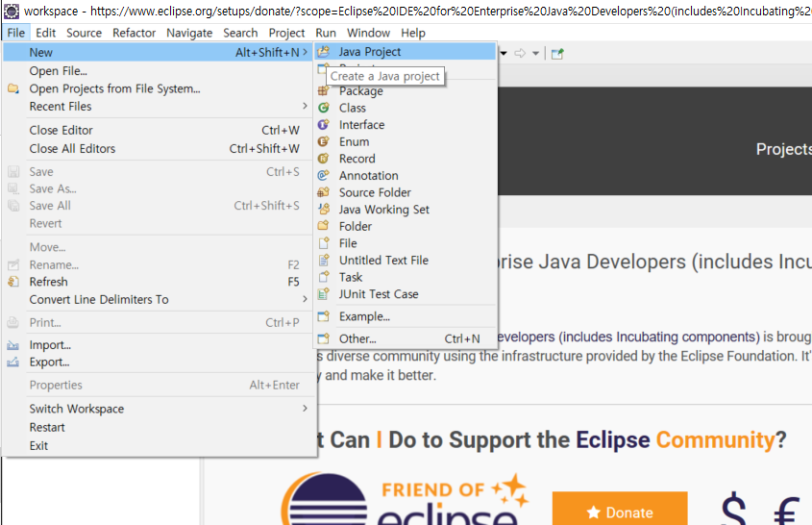812x525 pixels.
Task: Click the green Class icon
Action: point(324,108)
